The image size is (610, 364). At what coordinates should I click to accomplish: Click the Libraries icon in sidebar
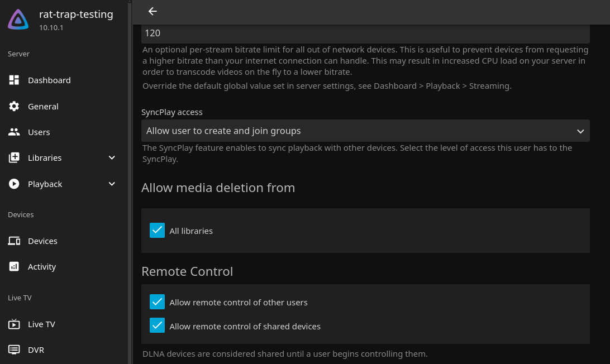[15, 157]
